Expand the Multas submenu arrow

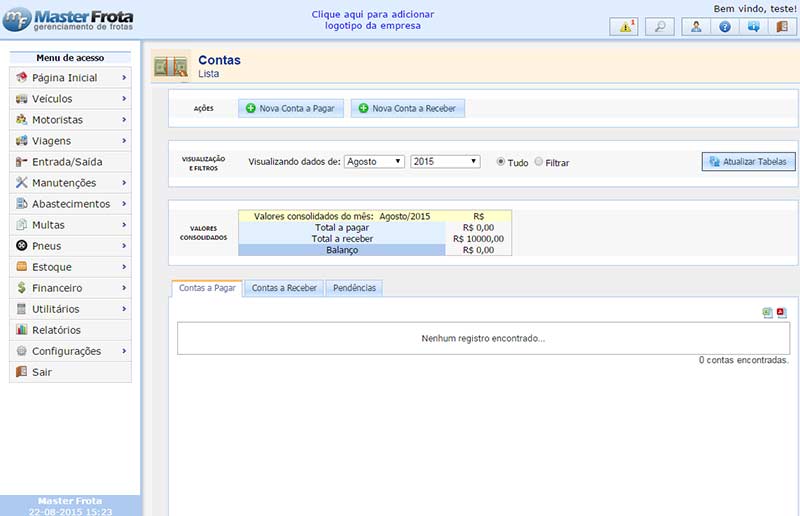click(x=124, y=225)
